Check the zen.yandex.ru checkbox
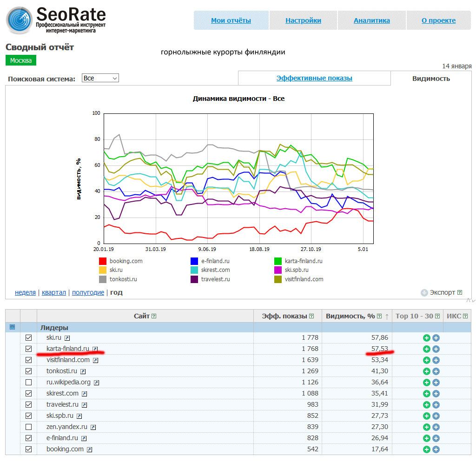476x462 pixels. [x=28, y=427]
